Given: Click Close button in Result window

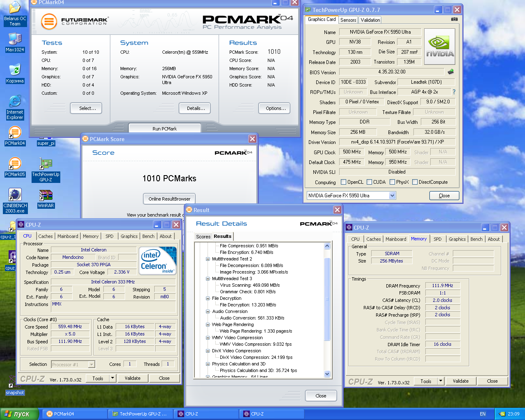Looking at the screenshot, I should (x=321, y=396).
